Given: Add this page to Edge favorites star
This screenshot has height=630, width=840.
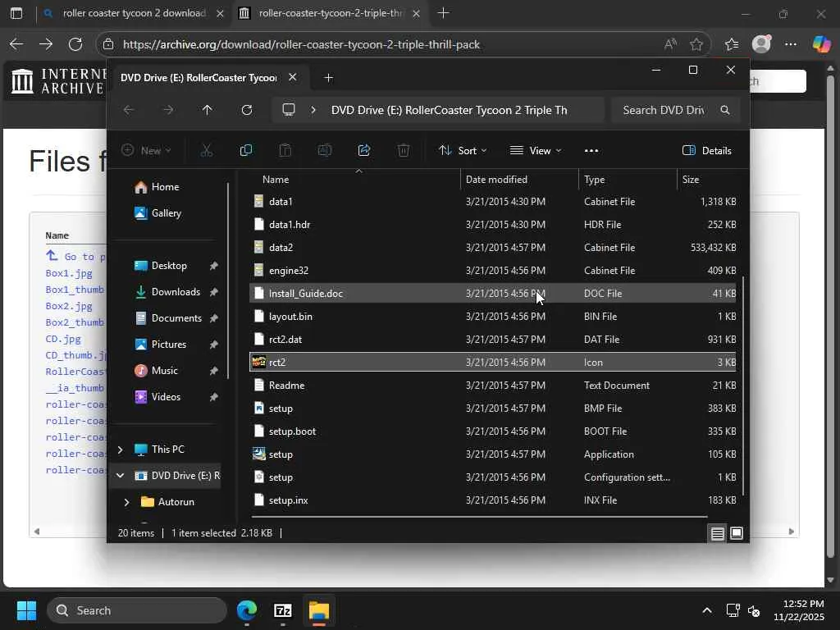Looking at the screenshot, I should click(x=696, y=44).
